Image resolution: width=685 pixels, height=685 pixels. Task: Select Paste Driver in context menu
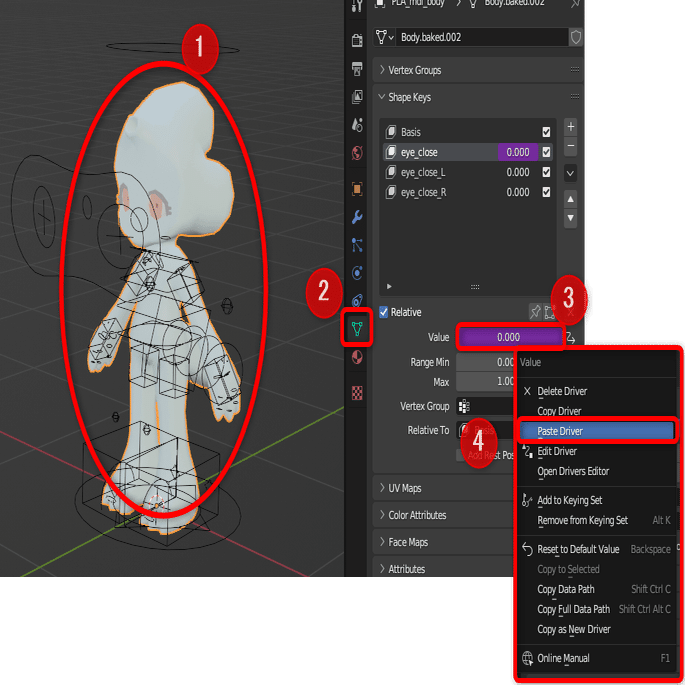(597, 431)
